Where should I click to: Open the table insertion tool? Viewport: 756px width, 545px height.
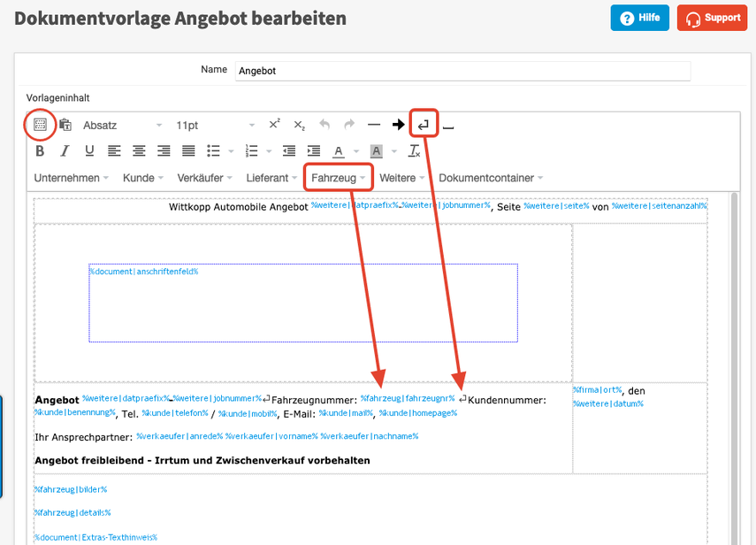click(x=39, y=125)
